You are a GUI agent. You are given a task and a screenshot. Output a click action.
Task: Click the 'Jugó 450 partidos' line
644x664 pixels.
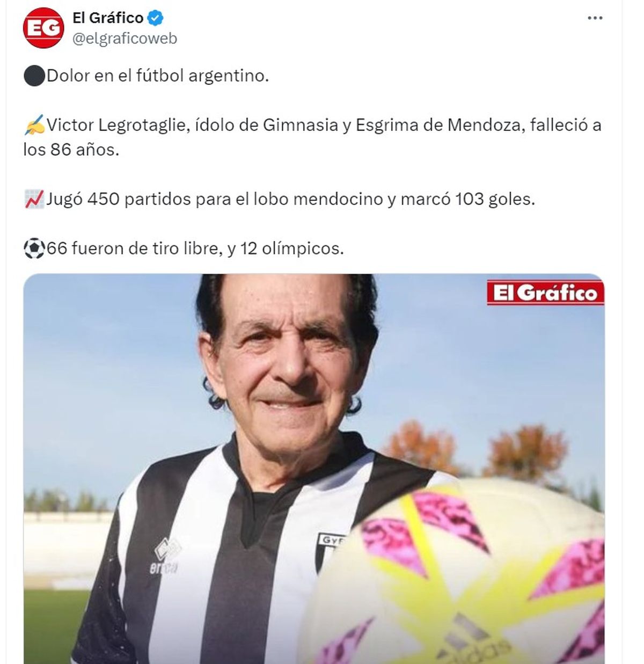[x=290, y=199]
